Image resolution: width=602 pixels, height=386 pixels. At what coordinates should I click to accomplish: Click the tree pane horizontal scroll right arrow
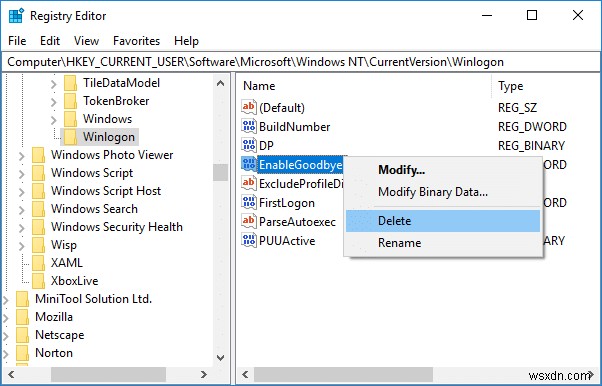tap(203, 374)
